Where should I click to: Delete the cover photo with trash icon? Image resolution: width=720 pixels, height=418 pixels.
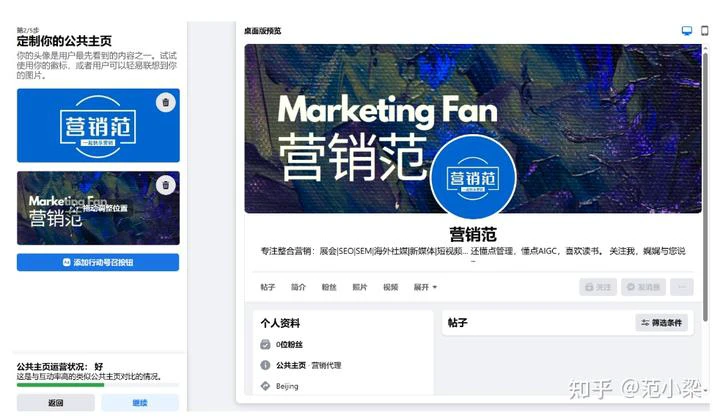click(166, 186)
